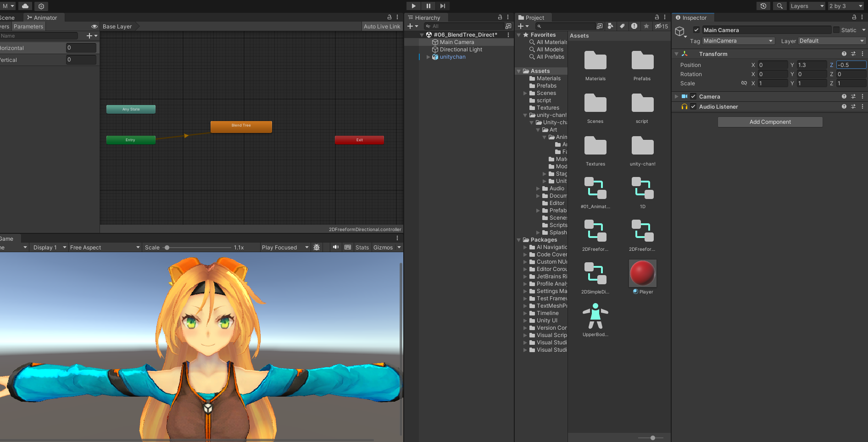
Task: Mute audio in the Game view
Action: click(336, 247)
